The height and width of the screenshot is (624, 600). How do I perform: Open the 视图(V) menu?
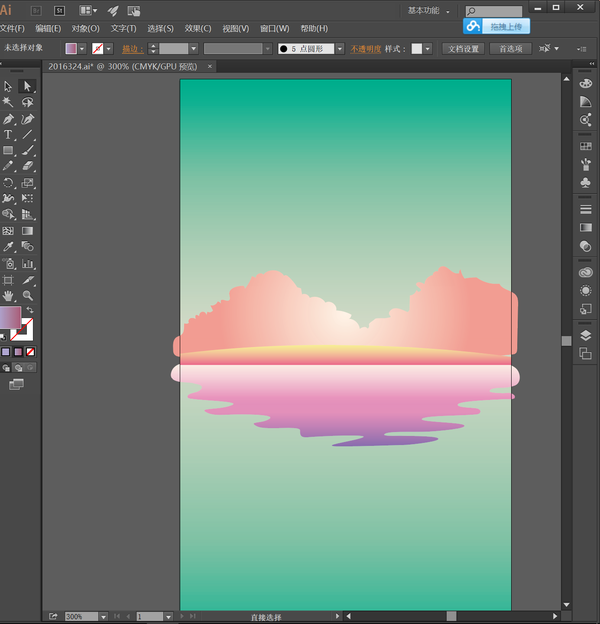pyautogui.click(x=236, y=29)
